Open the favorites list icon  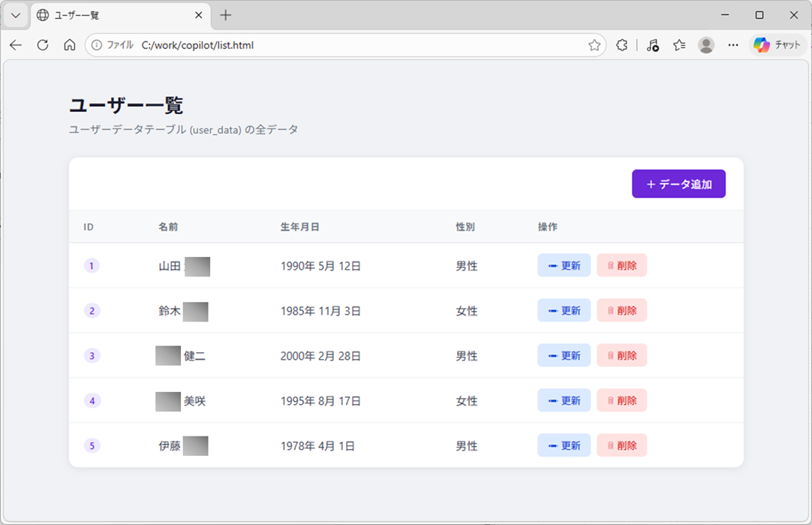click(679, 45)
